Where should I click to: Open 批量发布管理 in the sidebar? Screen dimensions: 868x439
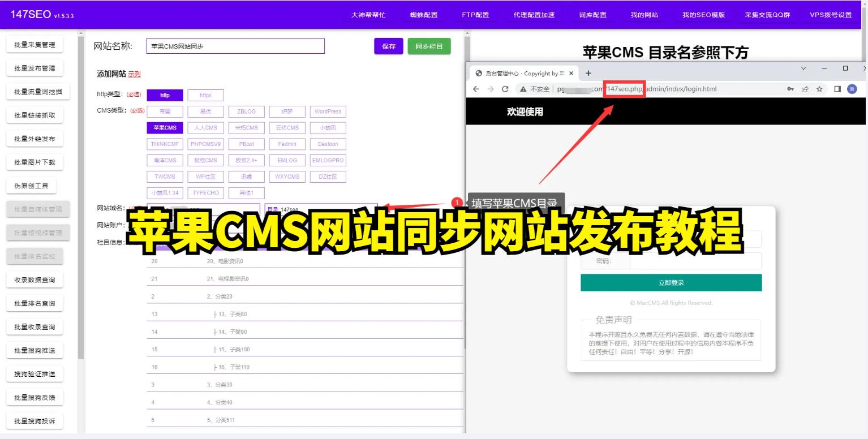coord(35,68)
